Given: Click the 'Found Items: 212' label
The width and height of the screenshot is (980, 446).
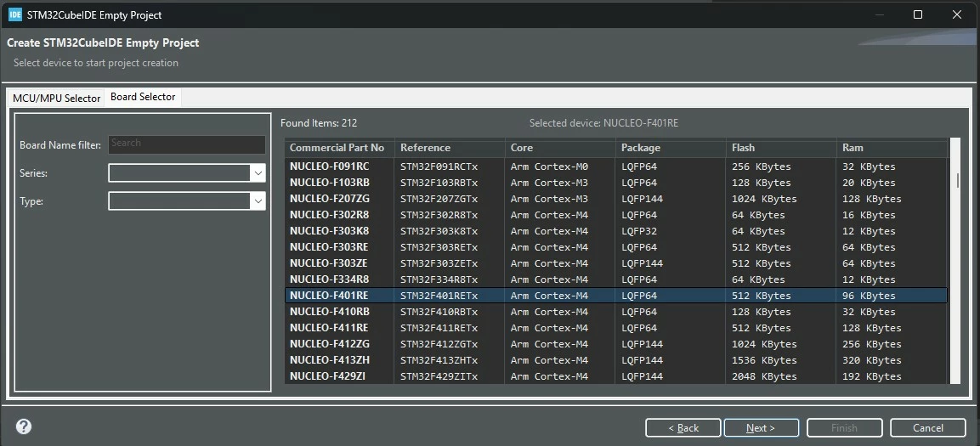Looking at the screenshot, I should 319,123.
